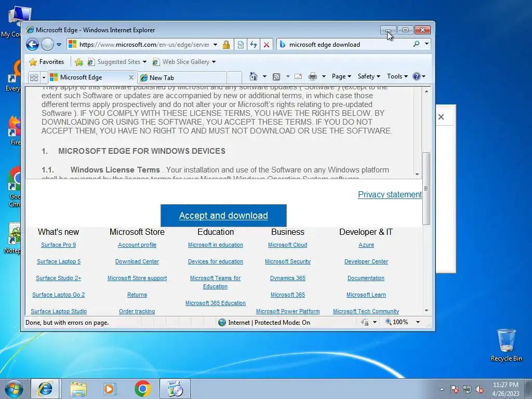
Task: Switch to the New Tab tab
Action: [182, 78]
